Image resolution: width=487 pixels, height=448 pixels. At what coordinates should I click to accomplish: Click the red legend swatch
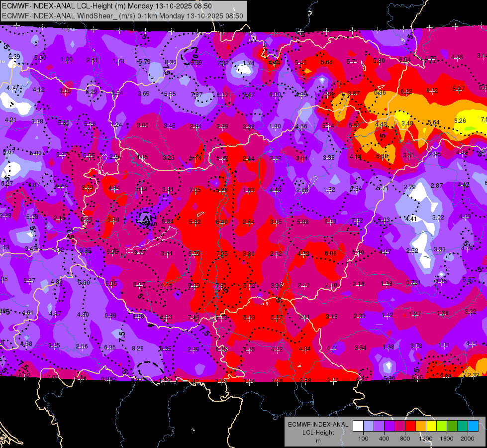(410, 426)
